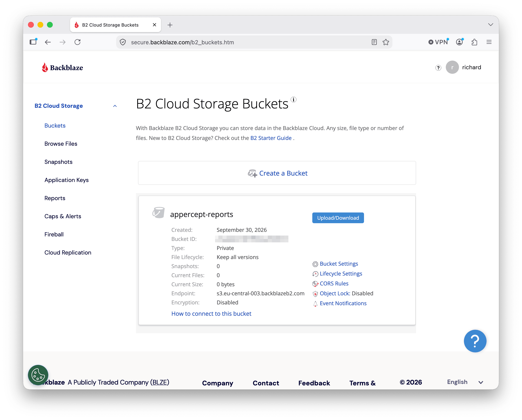List all tabs with the tab bar chevron
This screenshot has width=522, height=420.
[x=490, y=25]
